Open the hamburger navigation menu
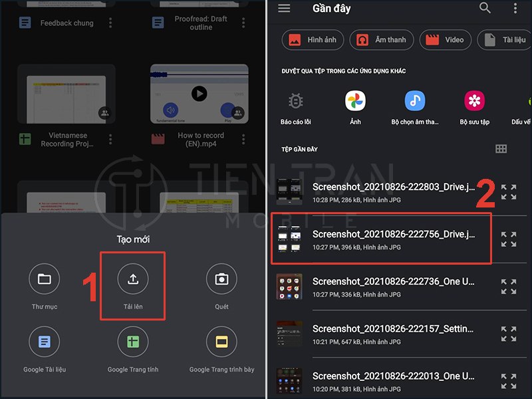 coord(284,9)
